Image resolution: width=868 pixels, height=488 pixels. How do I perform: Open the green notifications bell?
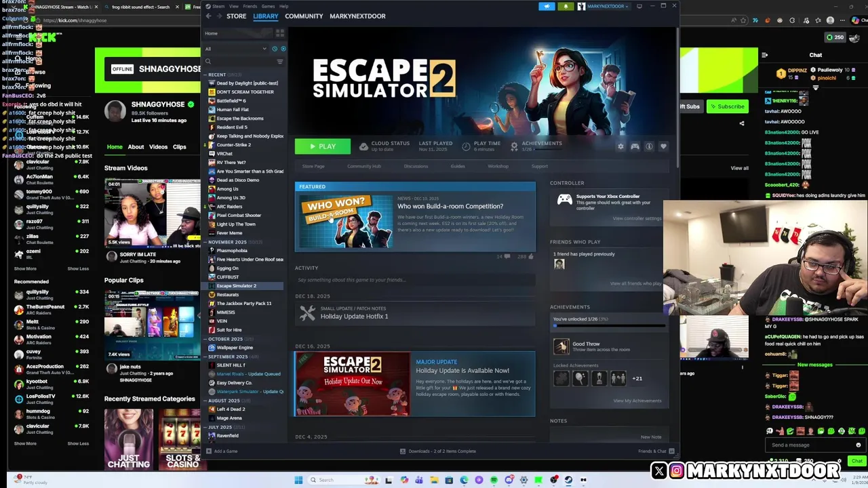click(566, 6)
